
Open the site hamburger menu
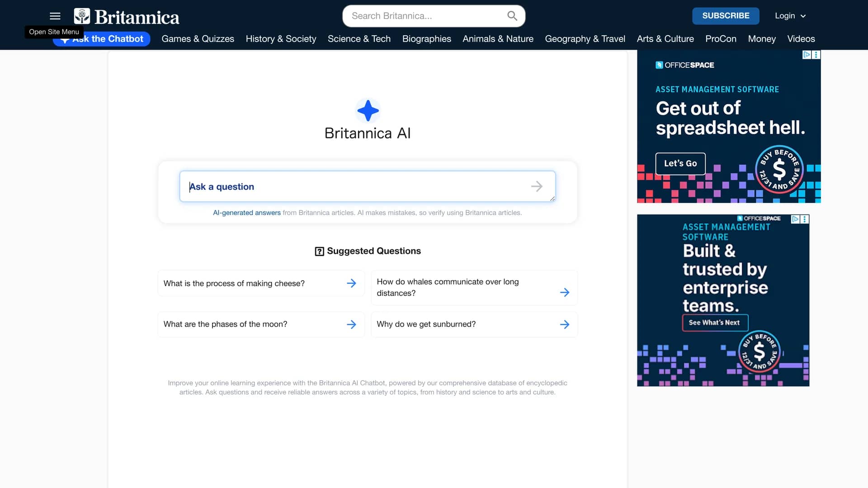tap(55, 16)
